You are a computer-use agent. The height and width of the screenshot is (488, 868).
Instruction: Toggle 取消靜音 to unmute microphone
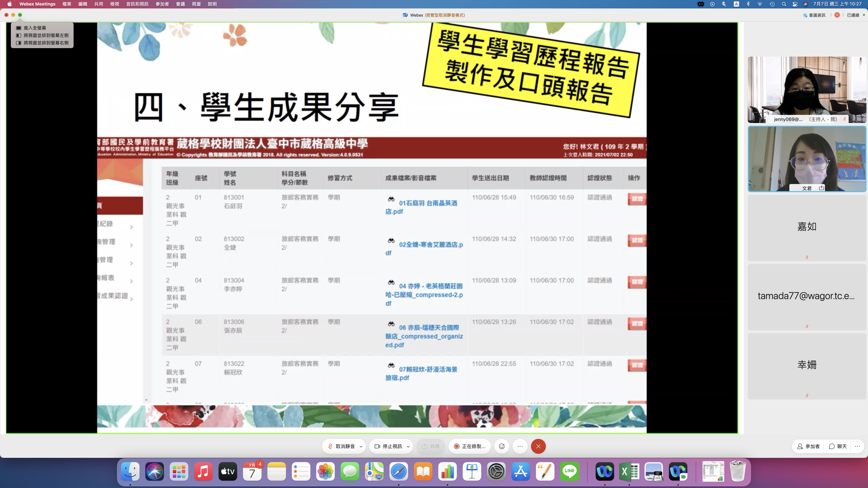pos(341,446)
